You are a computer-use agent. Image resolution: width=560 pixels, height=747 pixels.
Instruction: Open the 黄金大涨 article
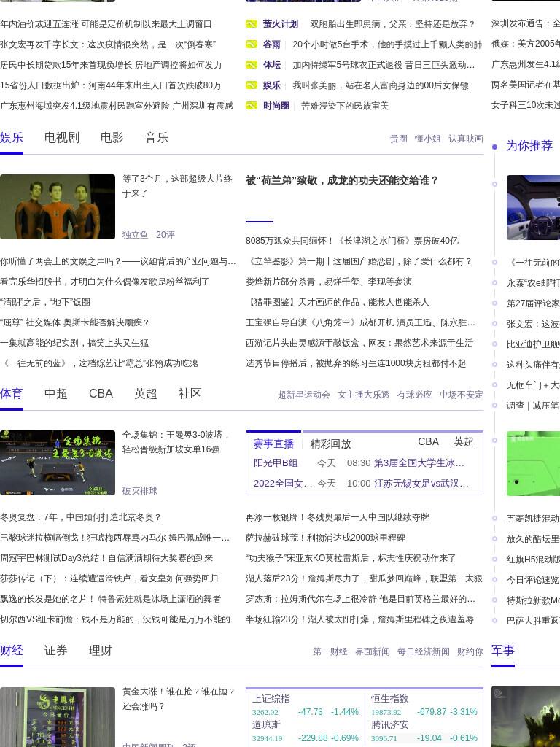tap(179, 698)
